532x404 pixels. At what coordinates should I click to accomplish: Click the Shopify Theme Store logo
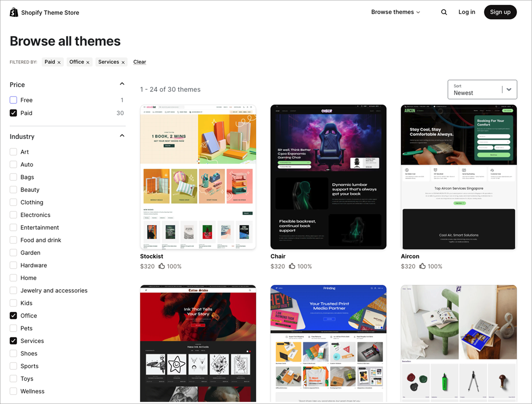point(44,12)
